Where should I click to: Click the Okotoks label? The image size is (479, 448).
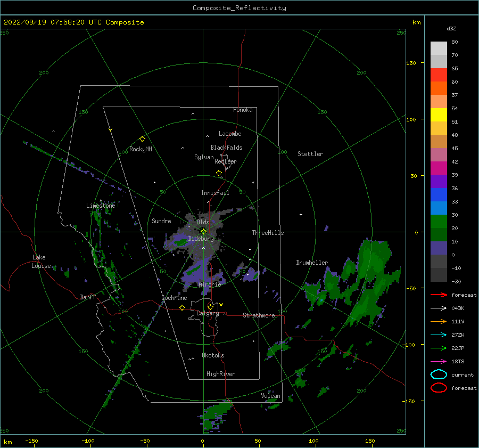[x=213, y=355]
